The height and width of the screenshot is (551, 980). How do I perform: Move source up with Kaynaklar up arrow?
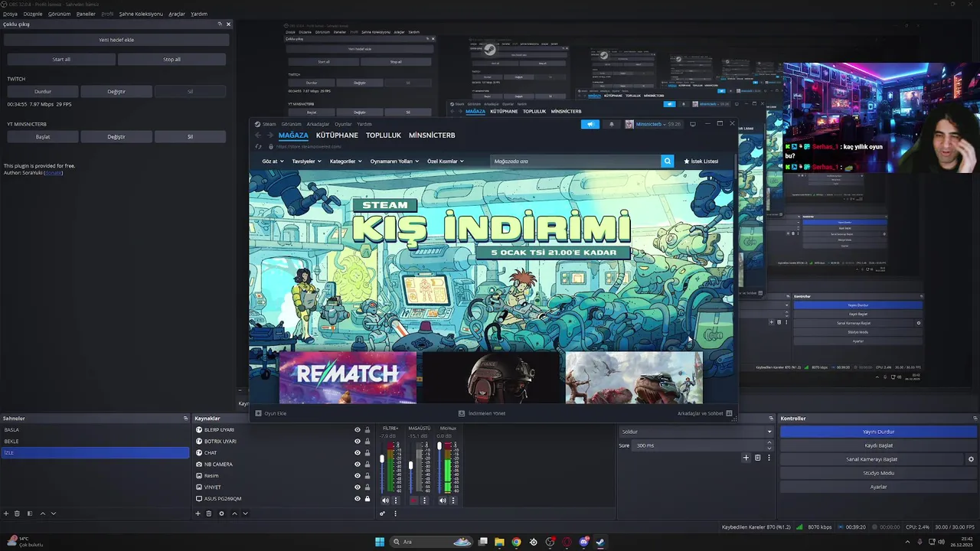(234, 514)
